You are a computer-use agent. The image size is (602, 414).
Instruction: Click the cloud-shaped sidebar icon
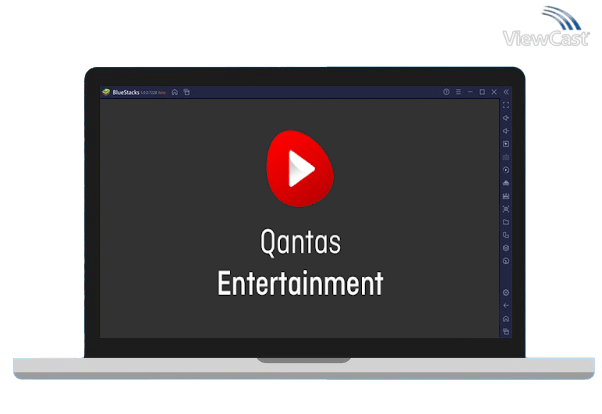coord(506,183)
